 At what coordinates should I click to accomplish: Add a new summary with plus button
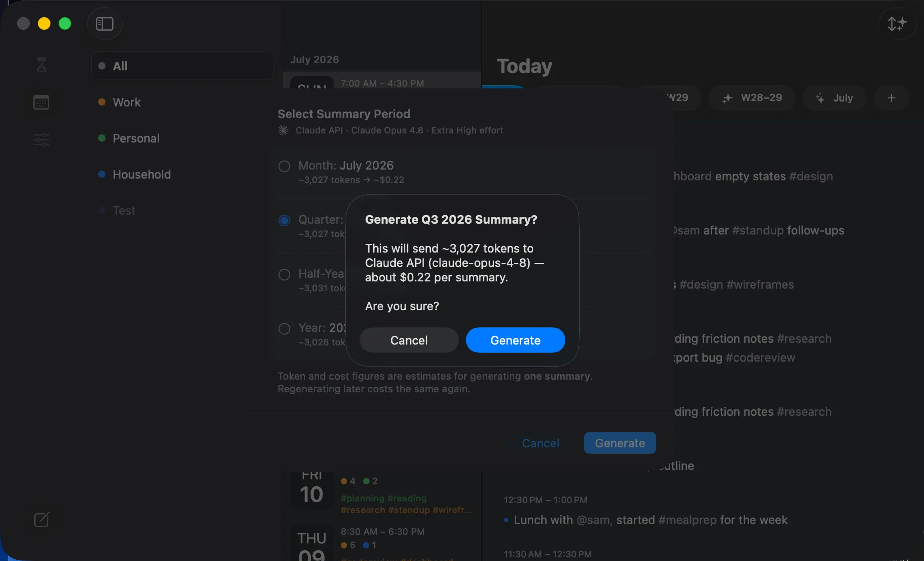[891, 98]
